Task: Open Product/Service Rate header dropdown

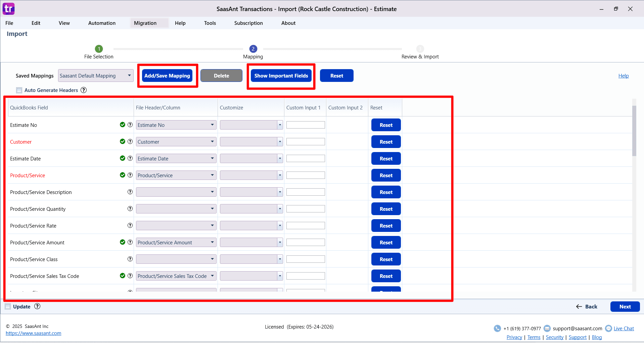Action: click(176, 226)
